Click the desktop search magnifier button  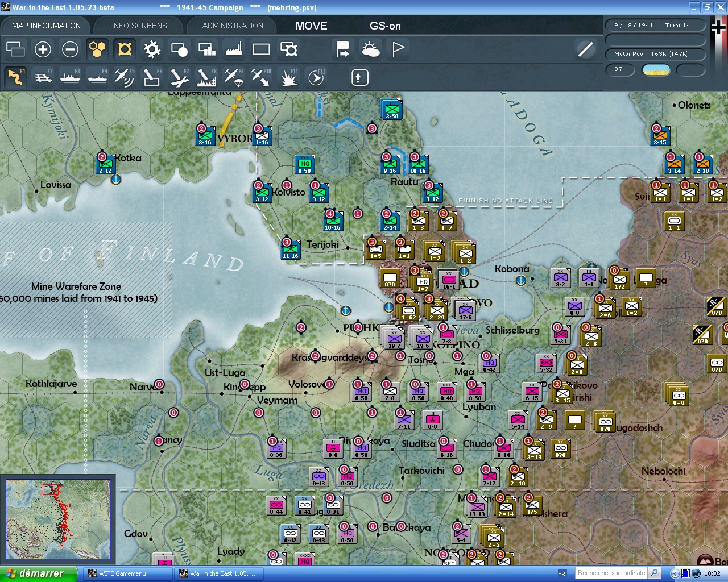click(655, 573)
